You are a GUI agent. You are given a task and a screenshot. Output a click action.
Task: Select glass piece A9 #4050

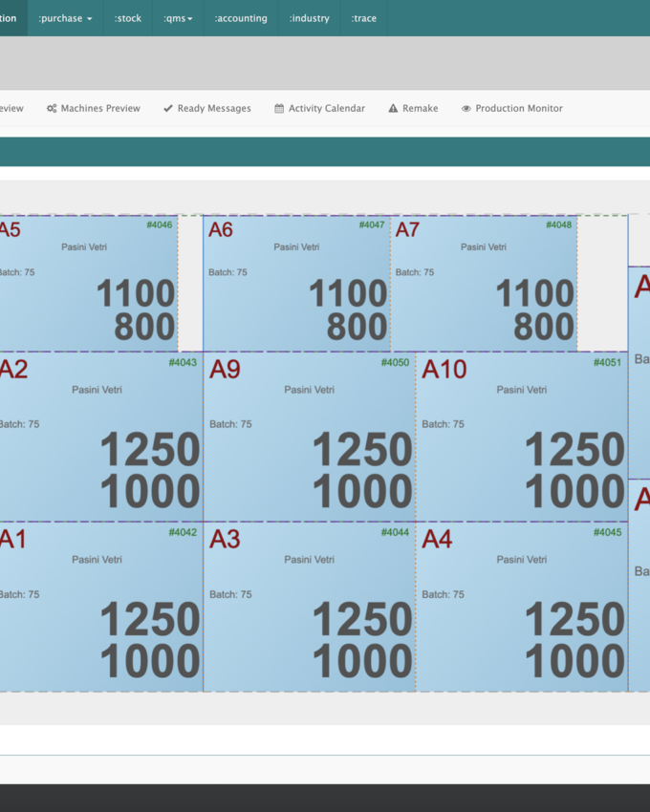pos(310,437)
